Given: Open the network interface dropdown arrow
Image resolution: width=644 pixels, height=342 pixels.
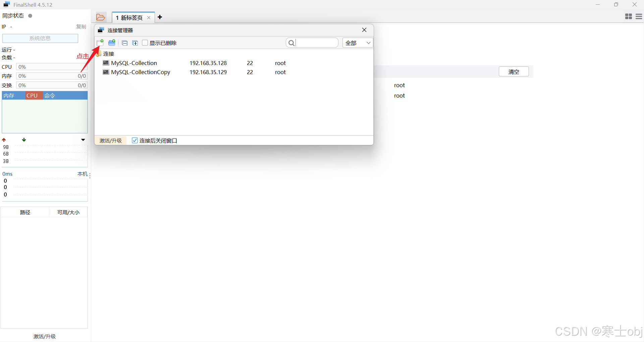Looking at the screenshot, I should coord(83,140).
